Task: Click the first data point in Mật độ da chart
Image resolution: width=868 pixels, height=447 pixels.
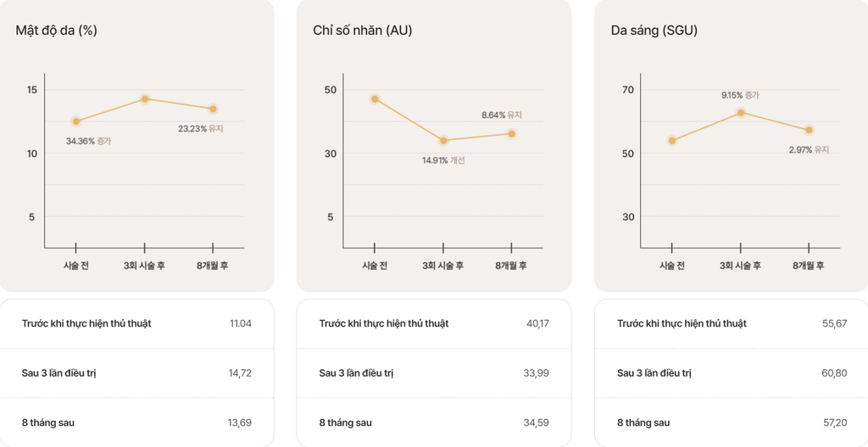Action: coord(76,121)
